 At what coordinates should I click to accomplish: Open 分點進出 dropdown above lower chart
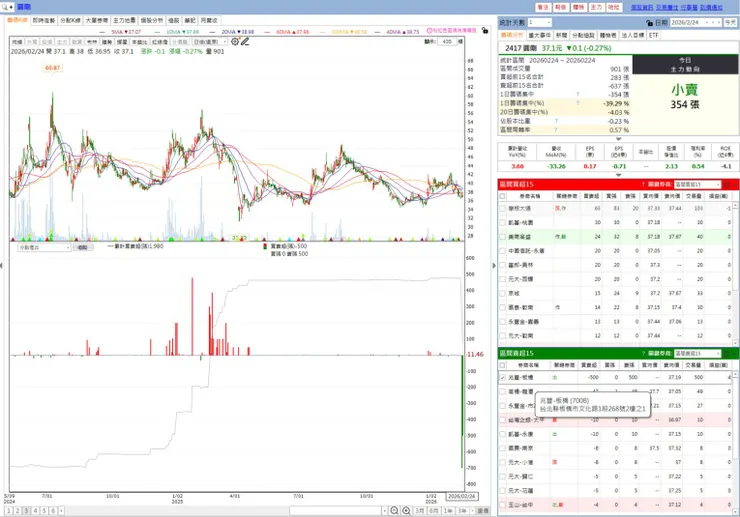[44, 247]
